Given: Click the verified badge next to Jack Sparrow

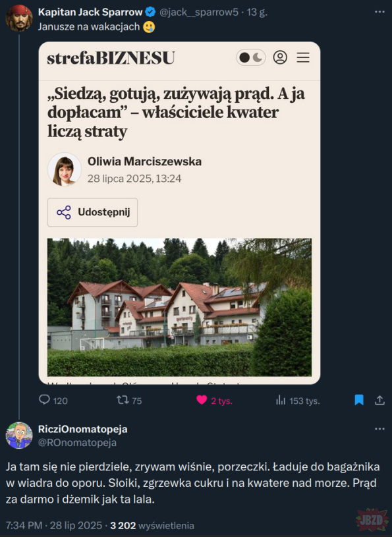Looking at the screenshot, I should click(x=150, y=12).
